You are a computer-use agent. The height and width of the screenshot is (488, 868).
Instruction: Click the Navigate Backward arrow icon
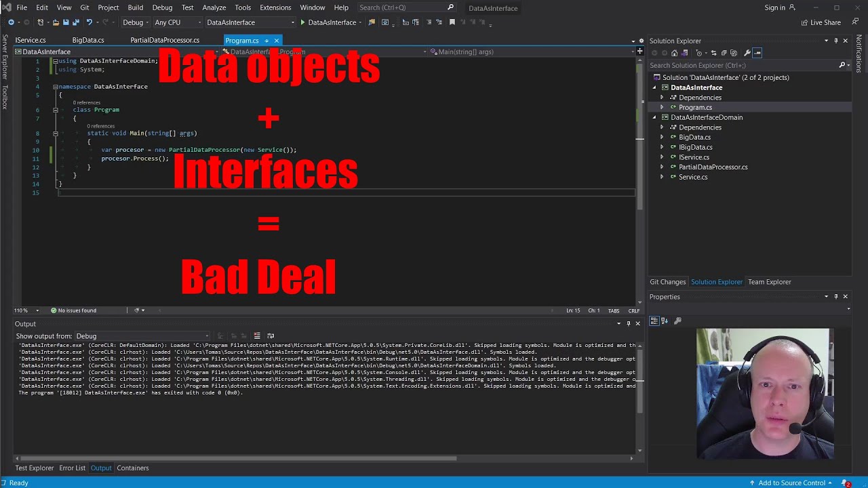(x=11, y=22)
